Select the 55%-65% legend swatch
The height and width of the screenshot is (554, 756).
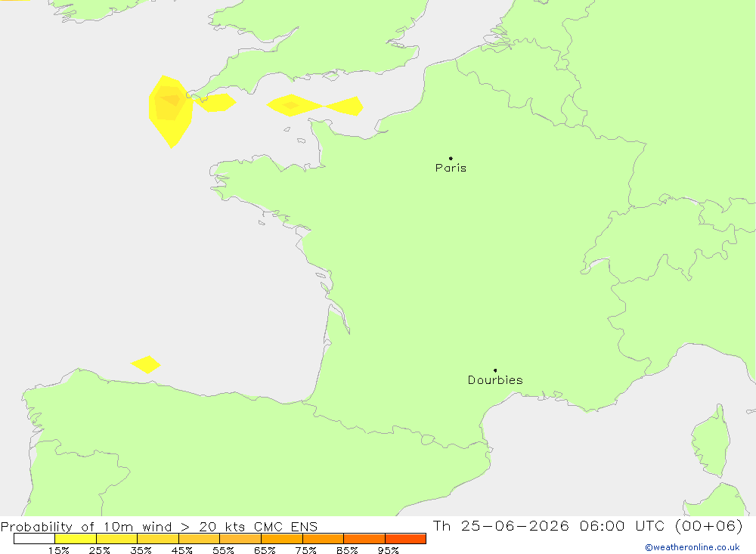240,539
